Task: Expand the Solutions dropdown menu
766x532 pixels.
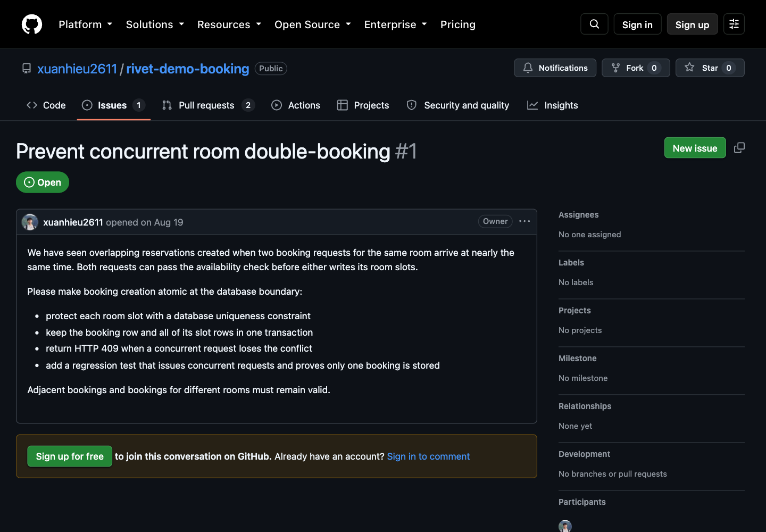Action: click(155, 24)
